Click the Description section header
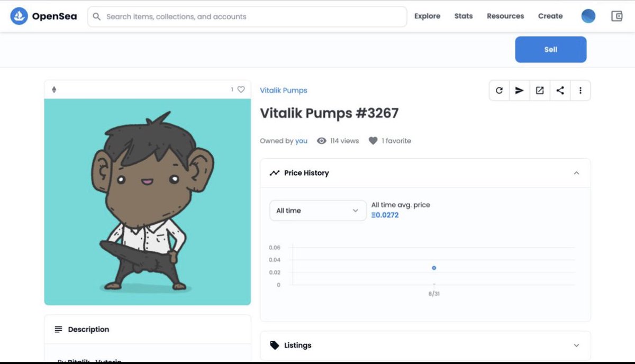This screenshot has height=364, width=635. (x=147, y=329)
